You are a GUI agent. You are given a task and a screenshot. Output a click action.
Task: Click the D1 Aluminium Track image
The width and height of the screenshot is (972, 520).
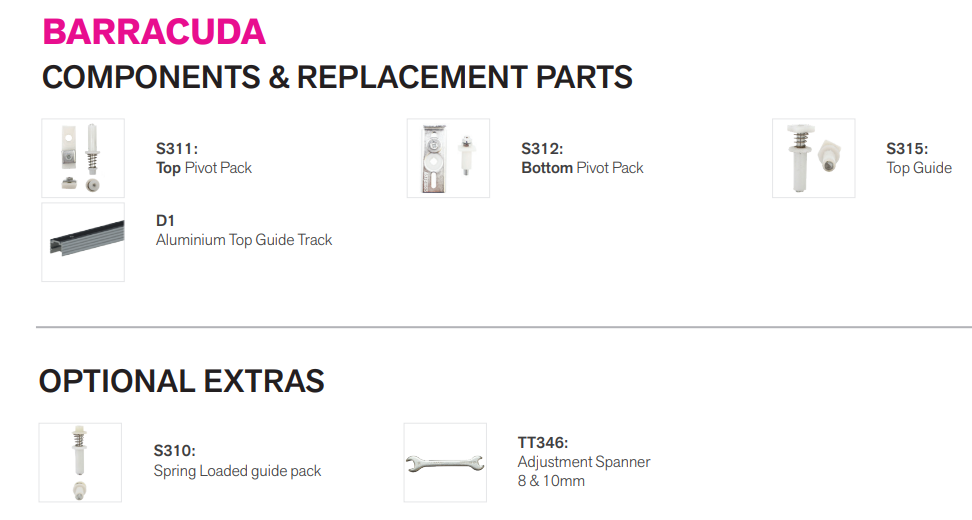(83, 242)
